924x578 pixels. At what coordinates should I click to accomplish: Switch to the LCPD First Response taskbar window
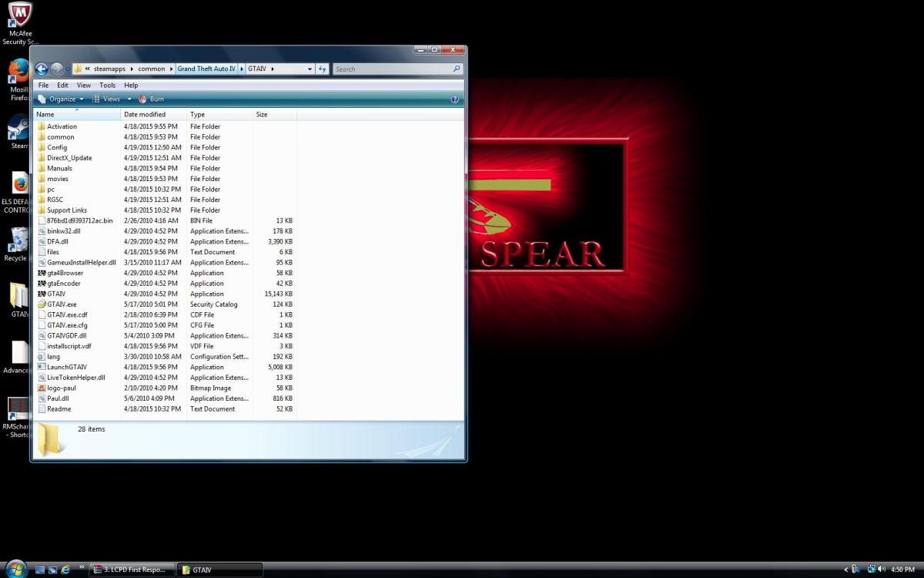tap(131, 570)
